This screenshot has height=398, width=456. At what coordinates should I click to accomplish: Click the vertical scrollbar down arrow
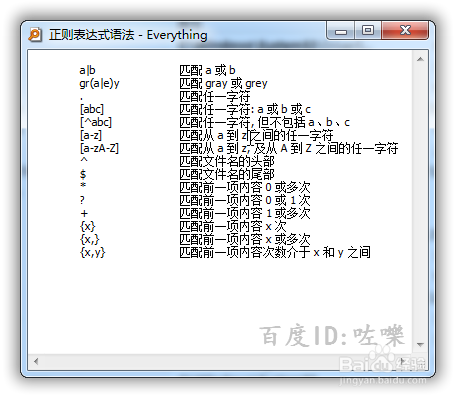coord(420,345)
